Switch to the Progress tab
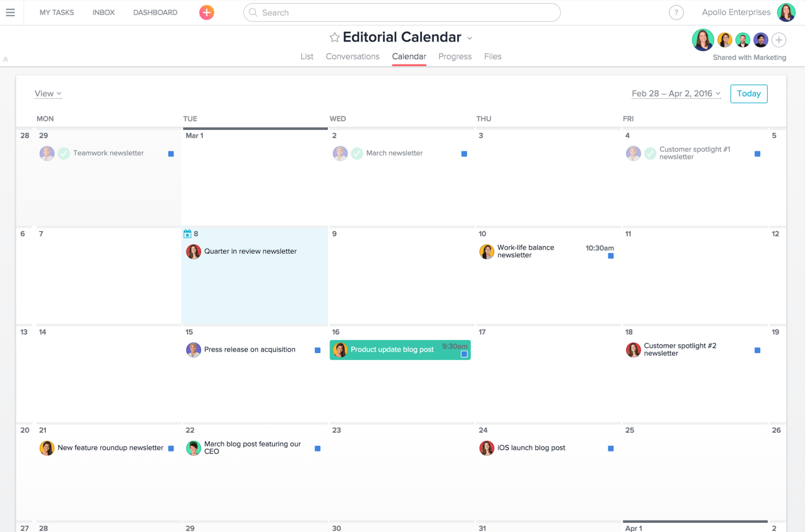Image resolution: width=805 pixels, height=532 pixels. coord(455,56)
